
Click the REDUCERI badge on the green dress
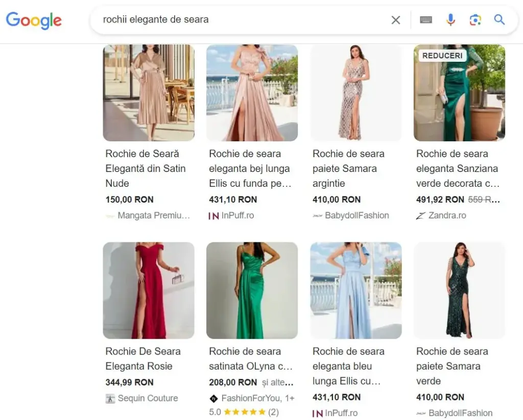click(442, 55)
